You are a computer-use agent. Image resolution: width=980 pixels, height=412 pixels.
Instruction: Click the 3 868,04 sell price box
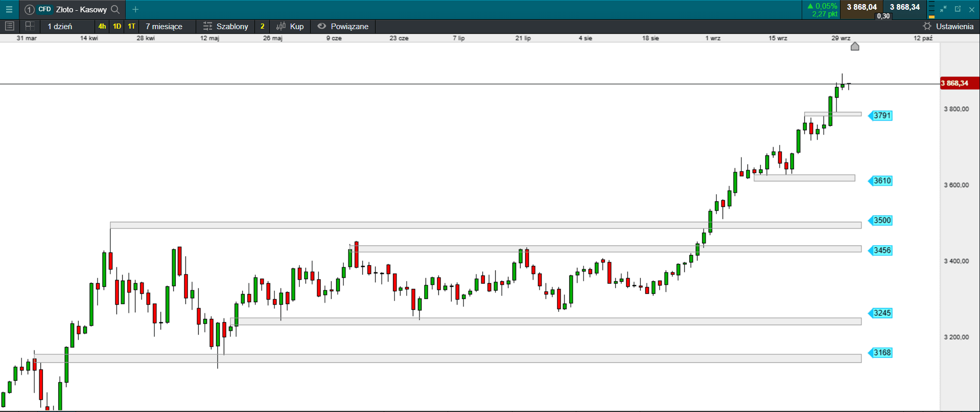click(x=861, y=7)
